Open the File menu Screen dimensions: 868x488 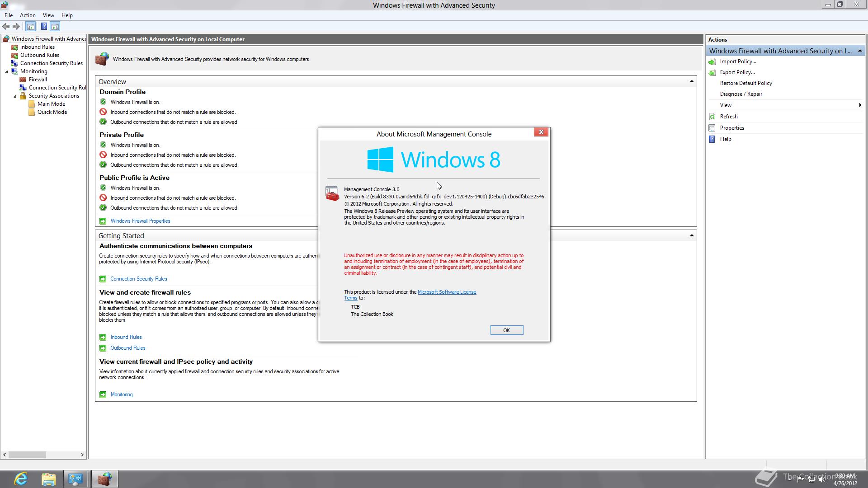[x=9, y=15]
